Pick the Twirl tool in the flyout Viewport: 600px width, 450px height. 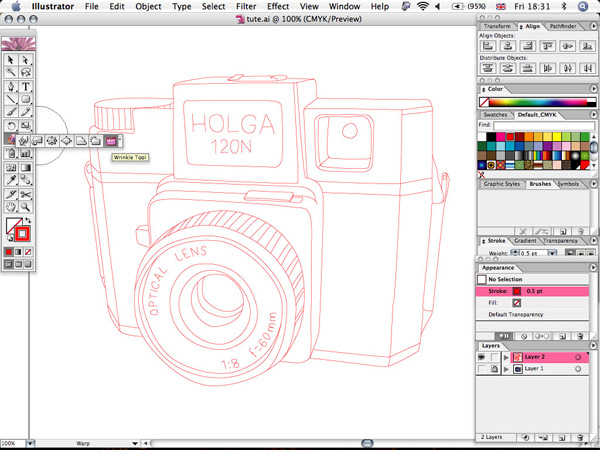38,141
